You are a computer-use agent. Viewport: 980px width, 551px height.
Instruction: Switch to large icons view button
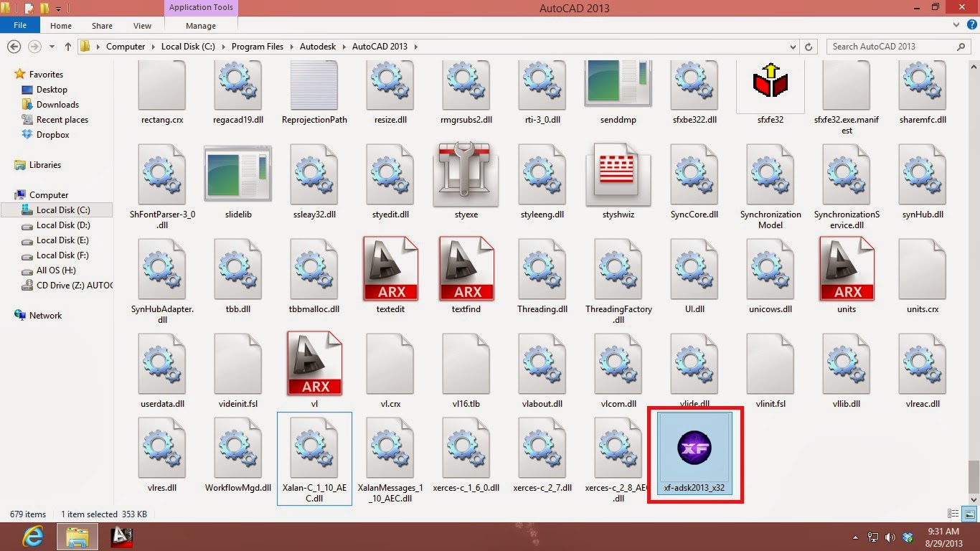[x=969, y=514]
